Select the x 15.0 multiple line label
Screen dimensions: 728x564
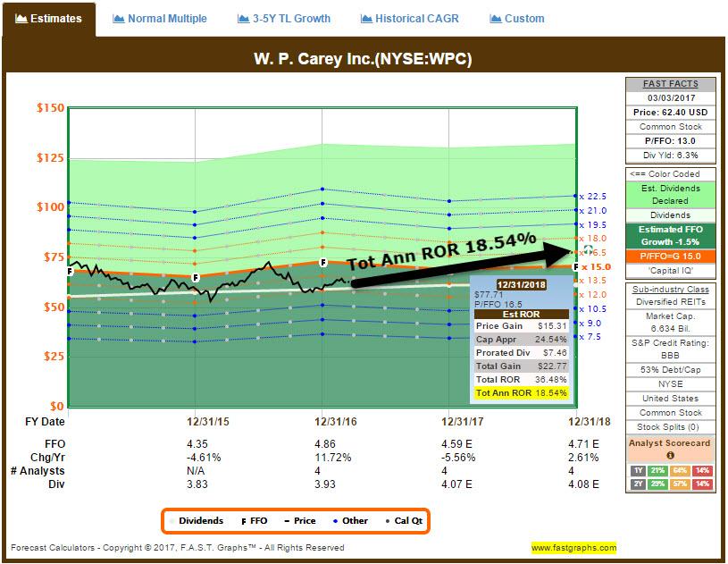point(597,267)
